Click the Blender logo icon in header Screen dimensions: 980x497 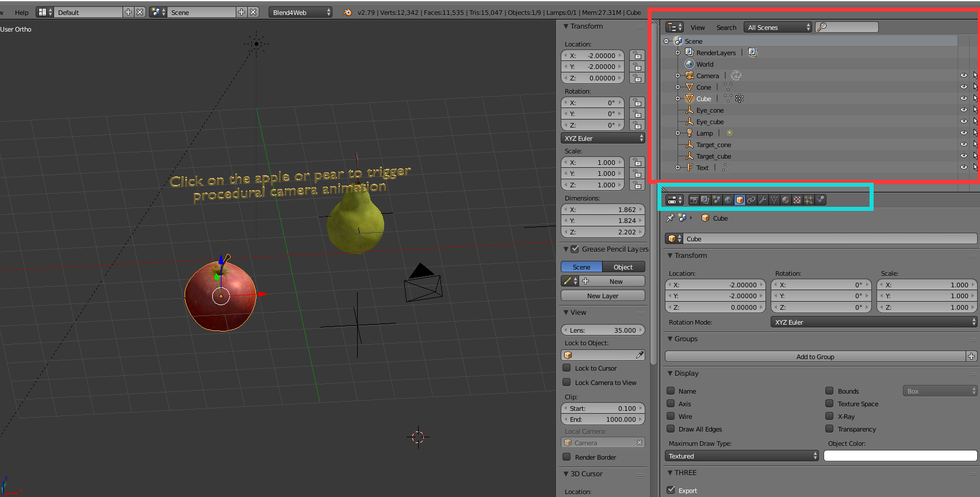(x=347, y=12)
